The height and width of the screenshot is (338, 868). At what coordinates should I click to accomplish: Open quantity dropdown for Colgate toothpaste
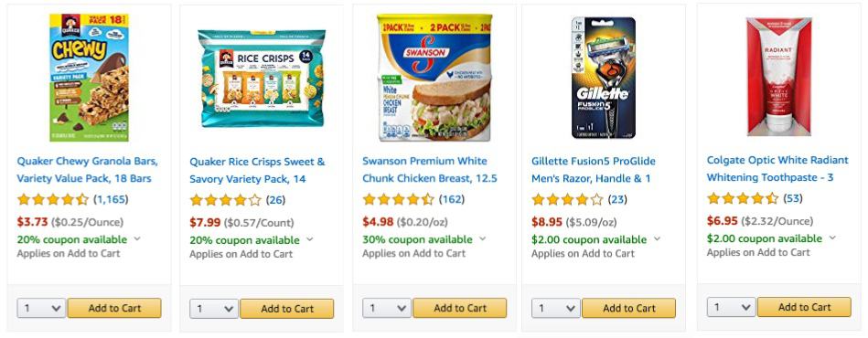(732, 307)
